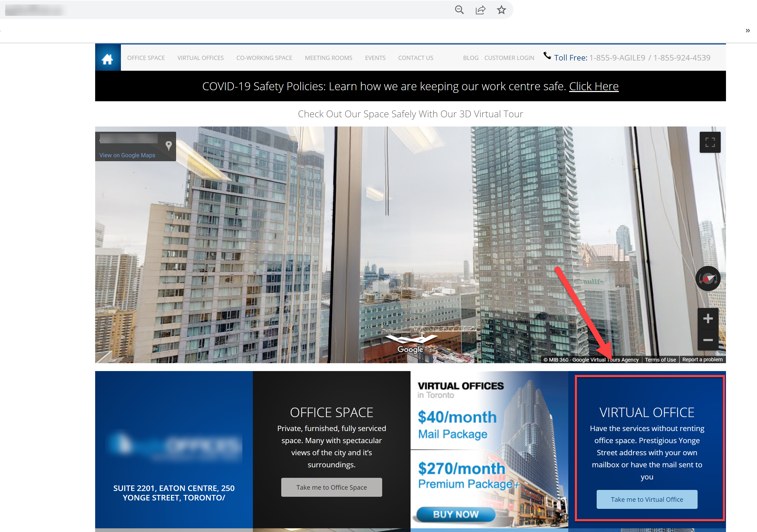Click the OFFICE SPACE menu item
The width and height of the screenshot is (757, 532).
pos(146,58)
